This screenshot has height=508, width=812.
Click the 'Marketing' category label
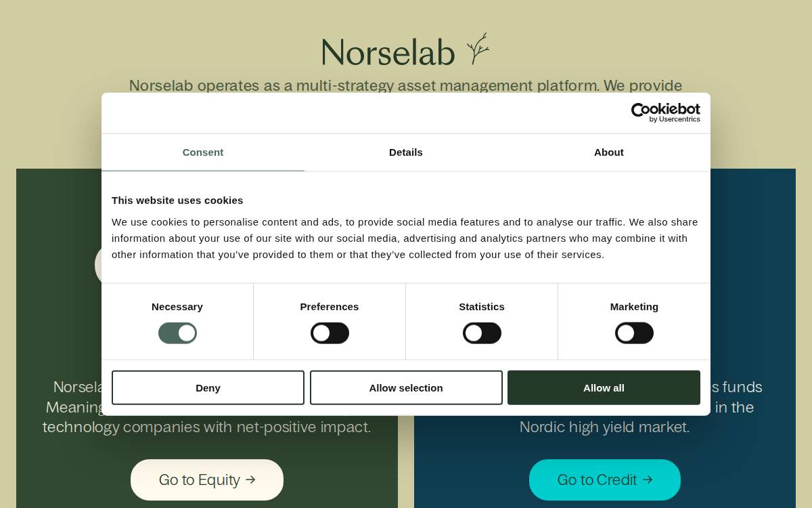click(x=634, y=307)
